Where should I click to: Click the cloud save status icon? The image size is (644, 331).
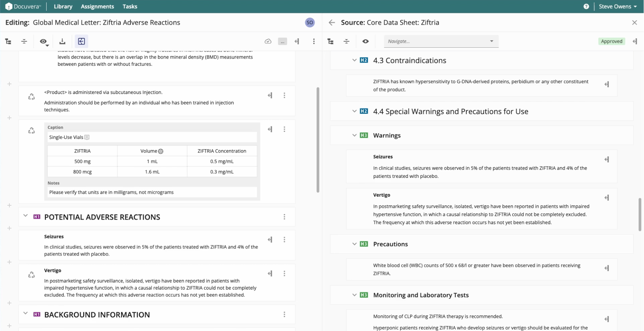pos(268,41)
